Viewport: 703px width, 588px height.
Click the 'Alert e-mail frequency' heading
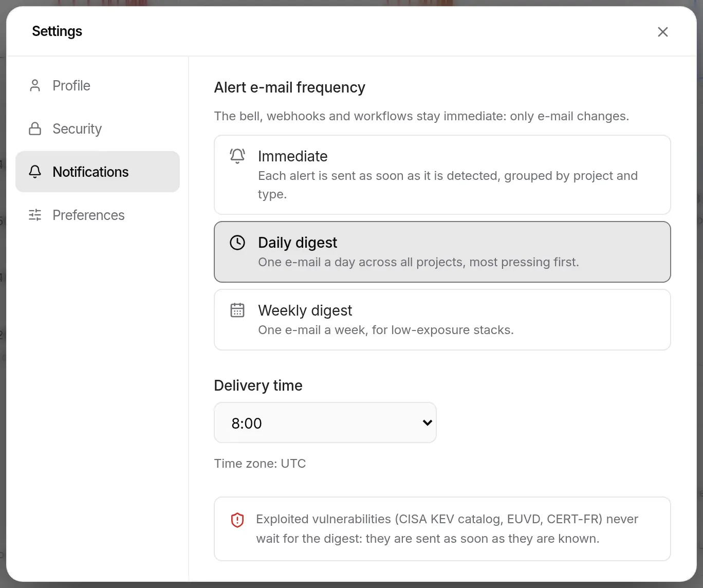(x=290, y=87)
